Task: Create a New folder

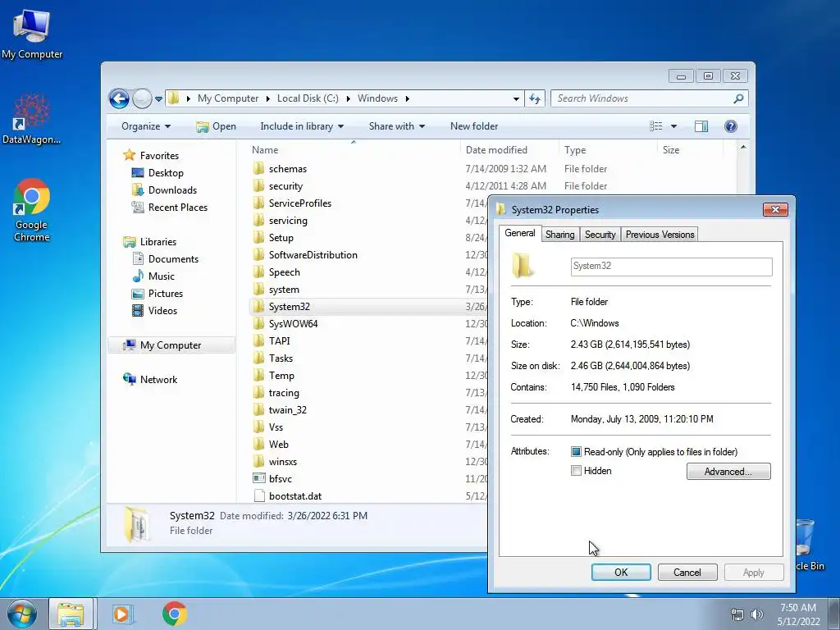Action: pyautogui.click(x=474, y=126)
